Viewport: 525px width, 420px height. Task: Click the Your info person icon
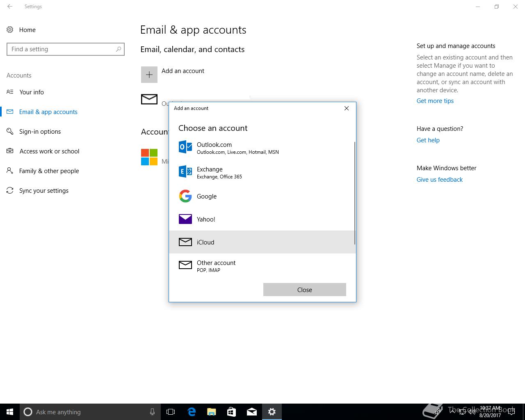10,92
